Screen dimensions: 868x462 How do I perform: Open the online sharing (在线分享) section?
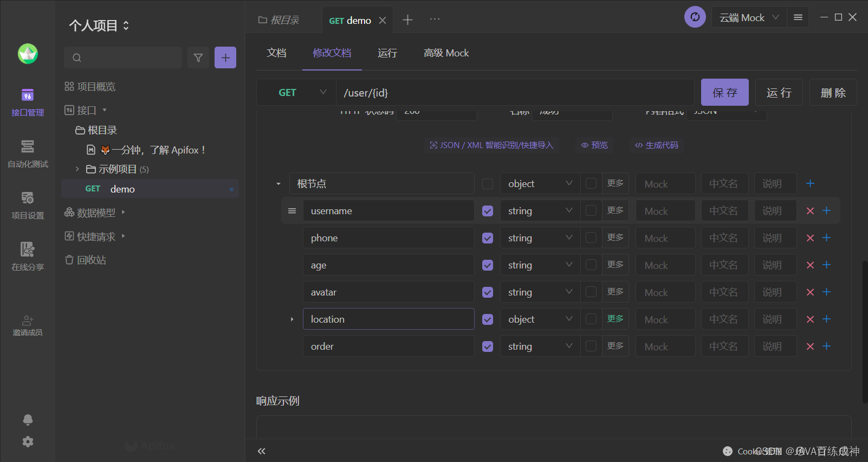click(28, 257)
